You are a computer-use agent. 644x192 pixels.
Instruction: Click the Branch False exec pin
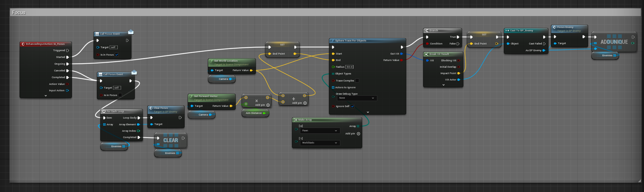click(x=458, y=44)
